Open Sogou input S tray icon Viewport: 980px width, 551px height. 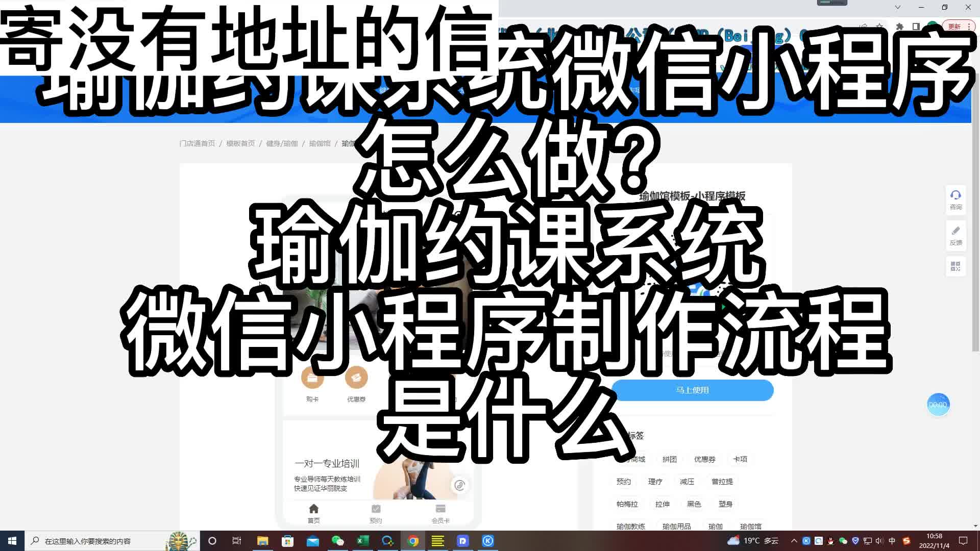906,541
